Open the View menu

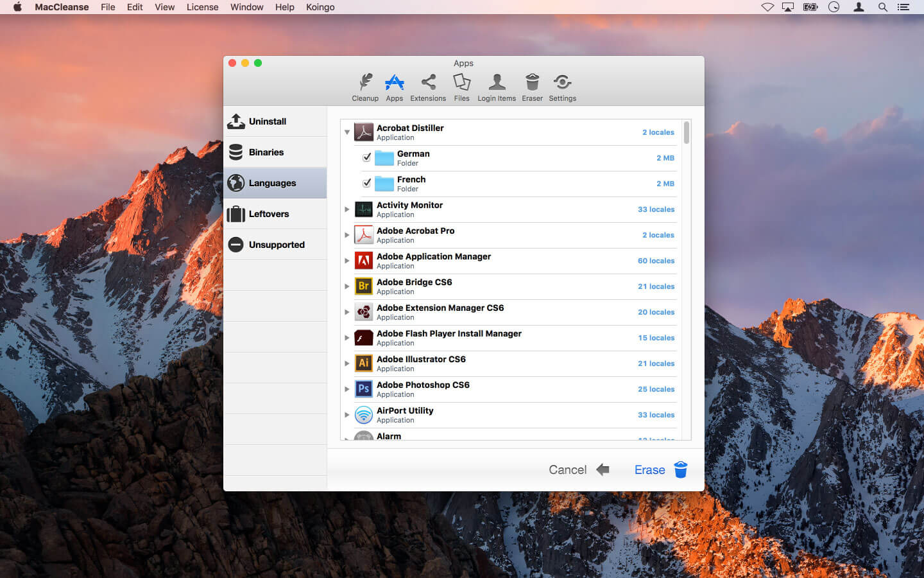[164, 7]
